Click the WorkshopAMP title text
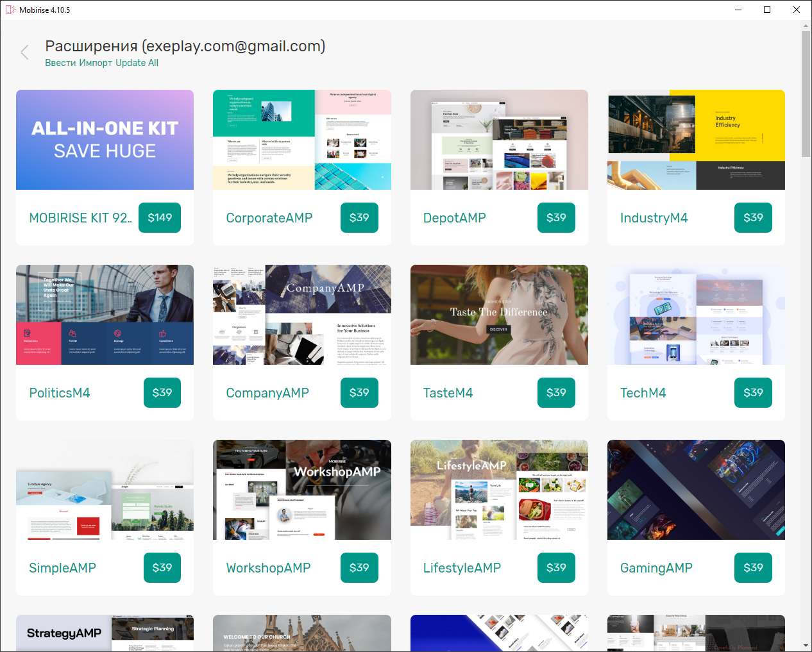Viewport: 812px width, 652px height. [269, 568]
